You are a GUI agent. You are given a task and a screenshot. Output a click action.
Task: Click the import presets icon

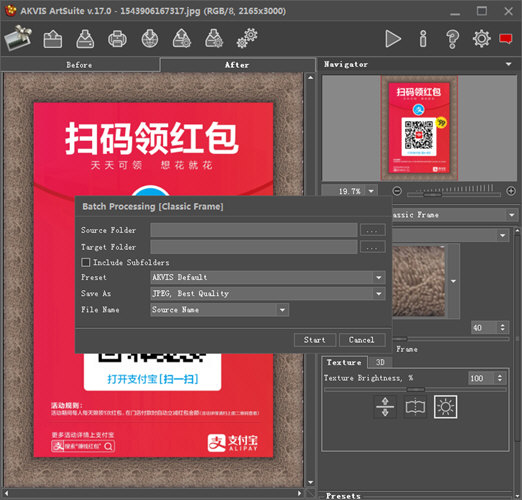click(182, 39)
